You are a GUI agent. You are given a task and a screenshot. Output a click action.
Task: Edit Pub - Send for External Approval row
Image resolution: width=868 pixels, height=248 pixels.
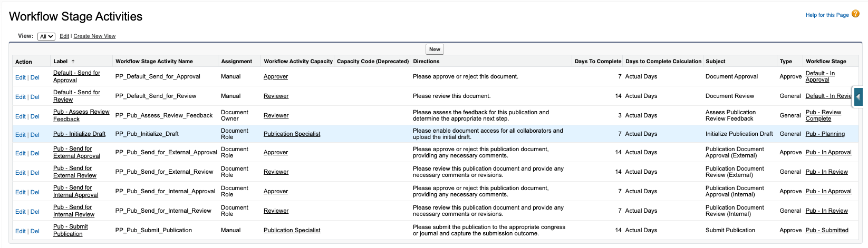[x=21, y=153]
